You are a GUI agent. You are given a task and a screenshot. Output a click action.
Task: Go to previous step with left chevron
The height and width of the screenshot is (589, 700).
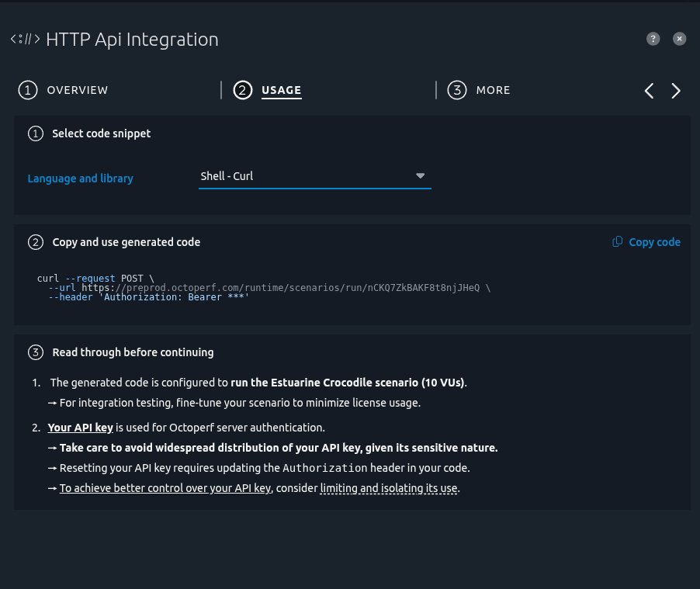click(650, 91)
